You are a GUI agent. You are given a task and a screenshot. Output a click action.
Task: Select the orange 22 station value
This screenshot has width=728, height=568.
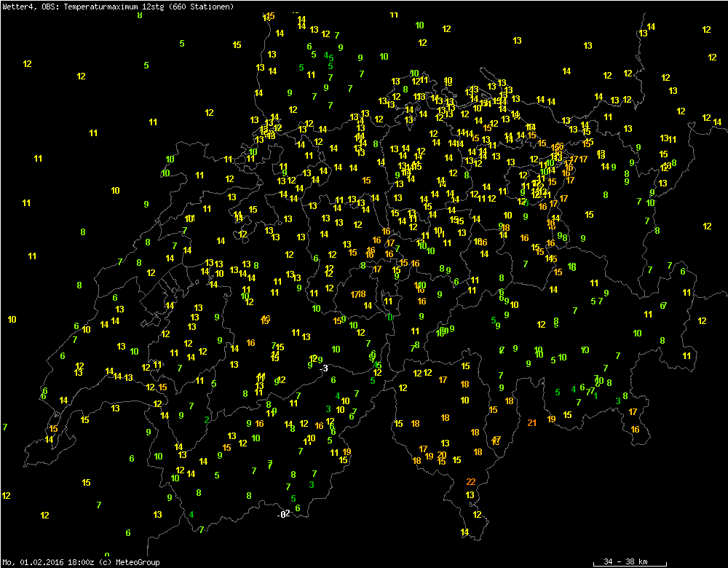[x=471, y=481]
